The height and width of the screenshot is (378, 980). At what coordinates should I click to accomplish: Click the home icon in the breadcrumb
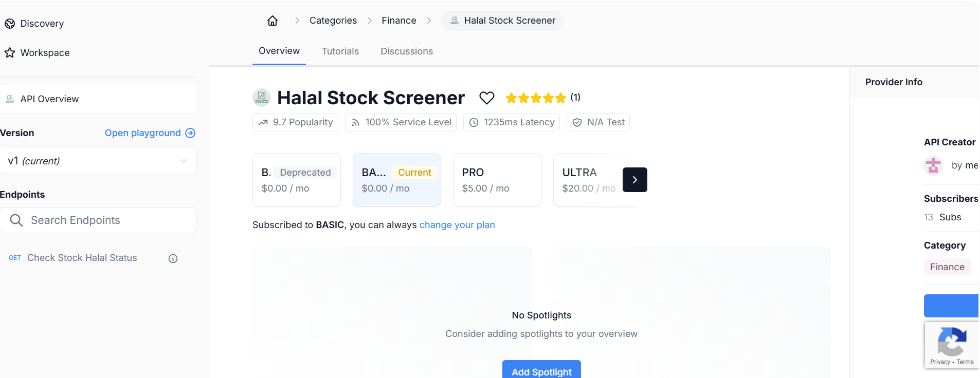pos(272,20)
